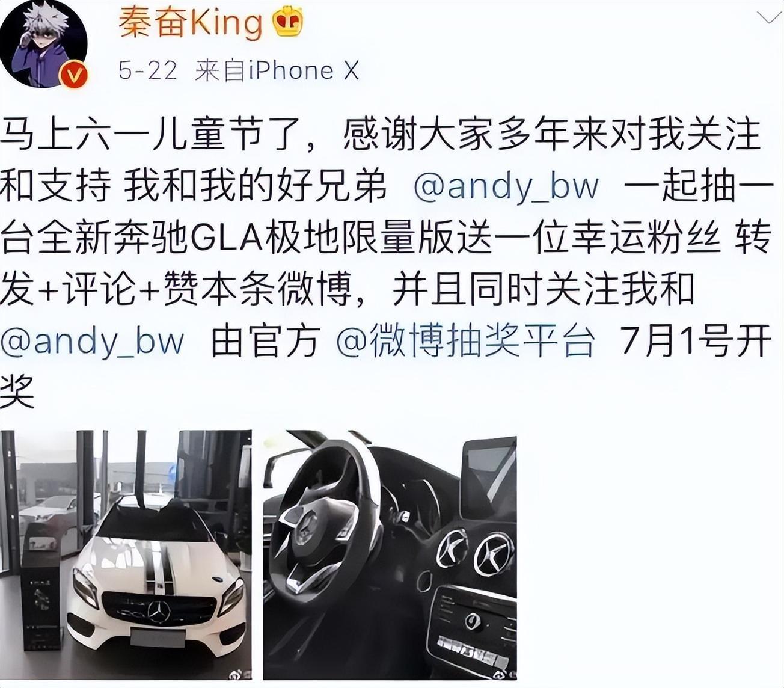View the car interior steering wheel photo
The height and width of the screenshot is (688, 784).
coord(390,554)
